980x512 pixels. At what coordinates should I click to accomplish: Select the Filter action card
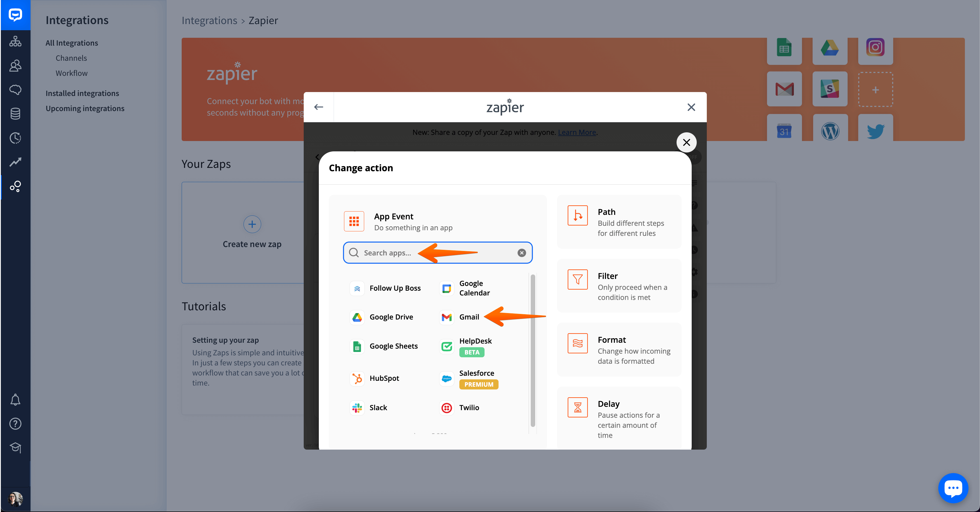click(619, 286)
